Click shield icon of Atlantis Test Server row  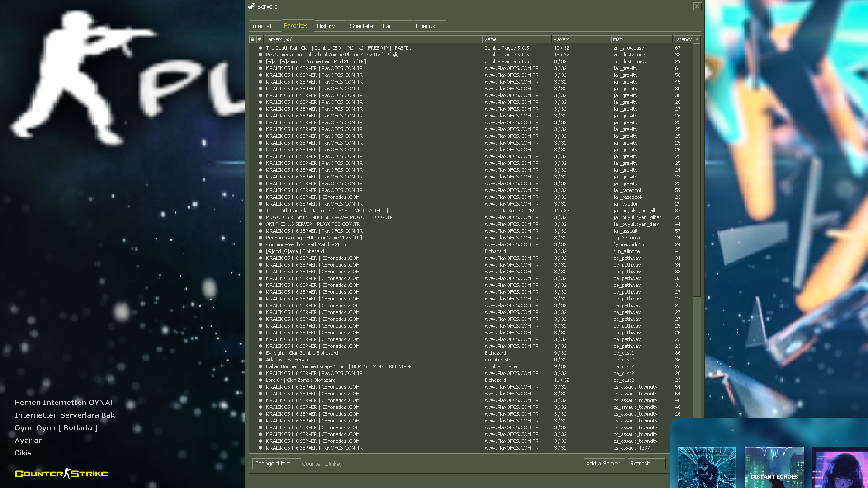click(x=260, y=360)
